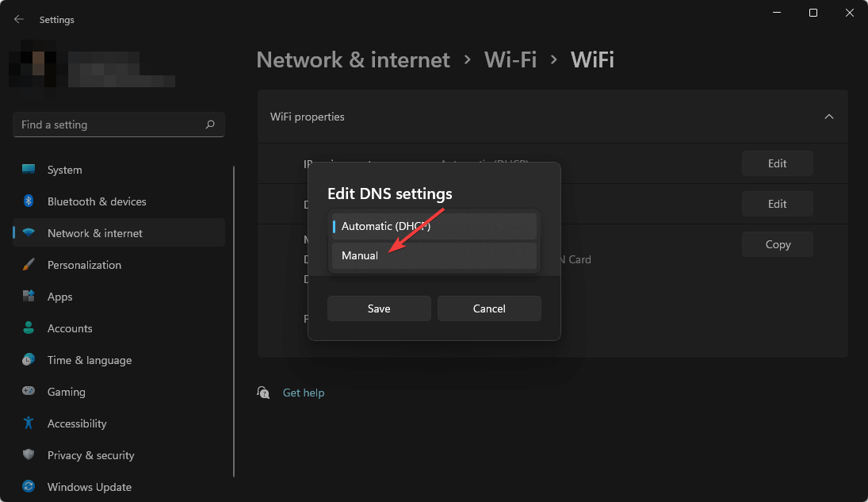868x502 pixels.
Task: Cancel the DNS settings dialog
Action: tap(489, 308)
